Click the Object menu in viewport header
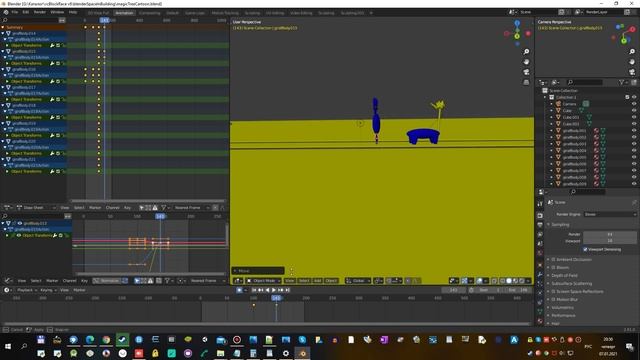Screen dimensions: 640x360 331,281
